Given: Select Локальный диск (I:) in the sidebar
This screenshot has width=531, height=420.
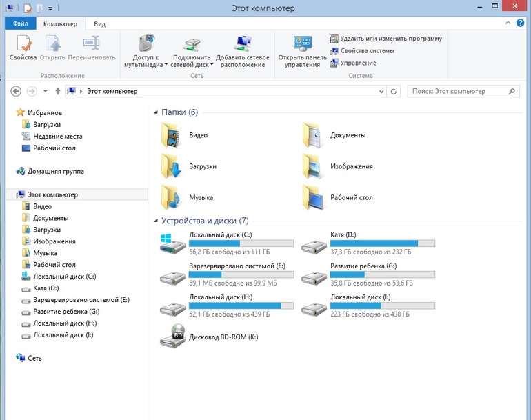Looking at the screenshot, I should pyautogui.click(x=63, y=335).
